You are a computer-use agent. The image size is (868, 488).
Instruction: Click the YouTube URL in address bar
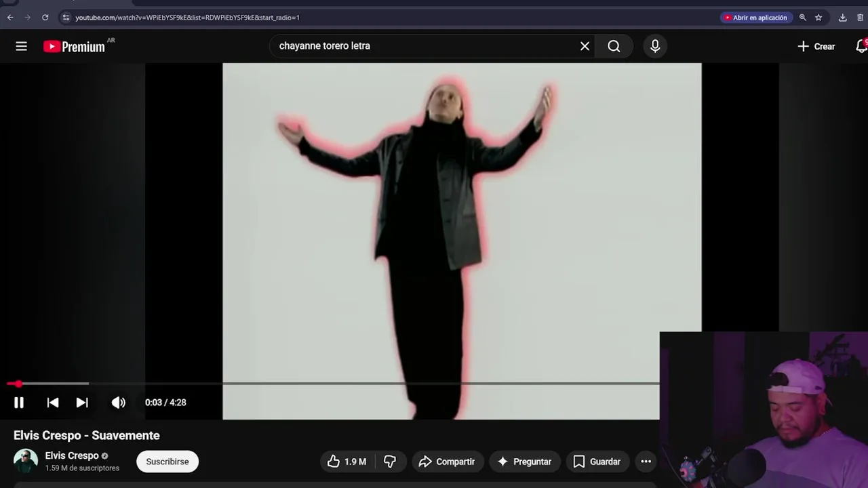click(x=187, y=18)
